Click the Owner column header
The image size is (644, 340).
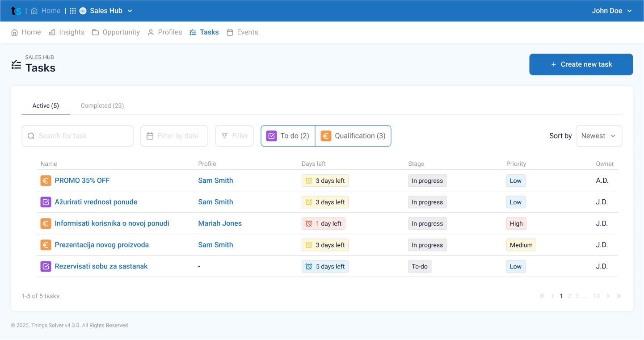(605, 164)
